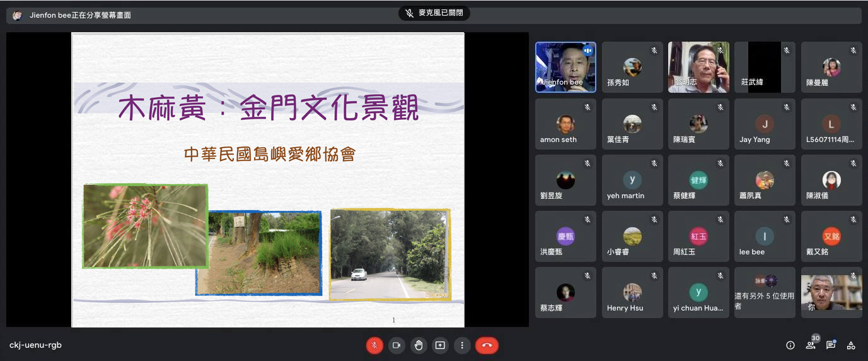
Task: Hang up with the red leave call button
Action: 487,345
